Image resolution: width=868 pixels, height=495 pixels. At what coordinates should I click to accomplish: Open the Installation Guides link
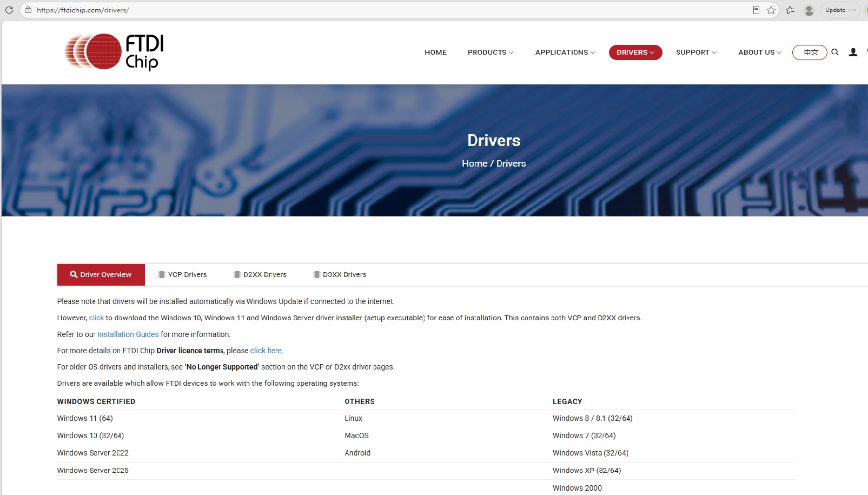(128, 334)
